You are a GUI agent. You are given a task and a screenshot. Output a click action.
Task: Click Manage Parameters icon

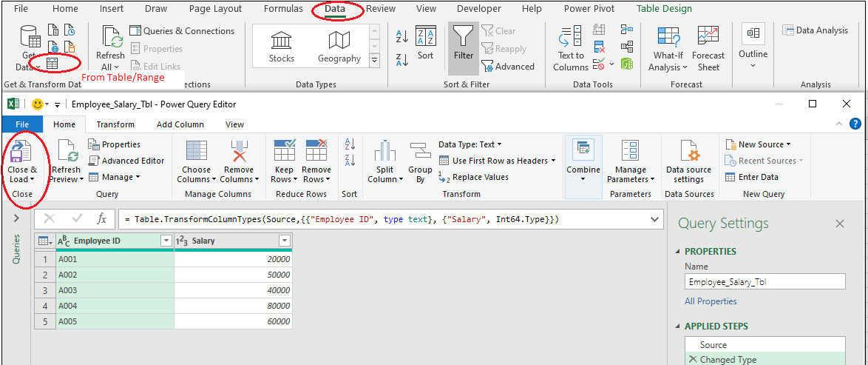630,151
